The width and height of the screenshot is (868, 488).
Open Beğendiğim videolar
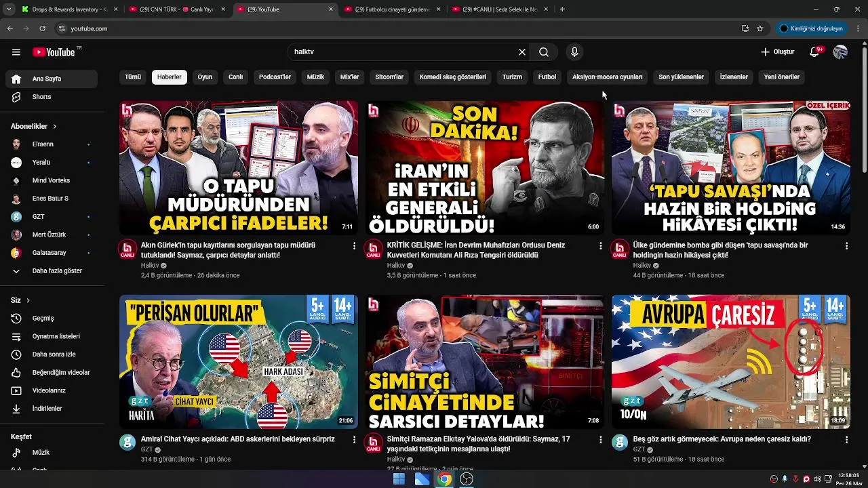pyautogui.click(x=52, y=373)
